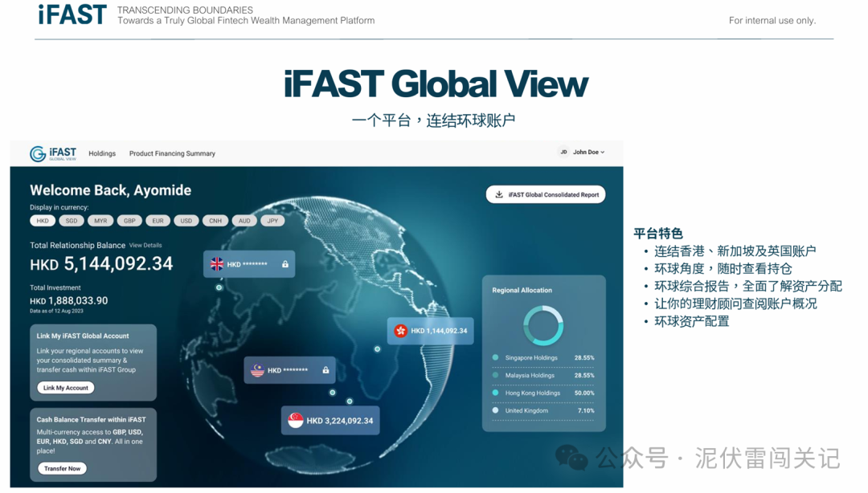
Task: Click the UK flag icon
Action: coord(217,264)
